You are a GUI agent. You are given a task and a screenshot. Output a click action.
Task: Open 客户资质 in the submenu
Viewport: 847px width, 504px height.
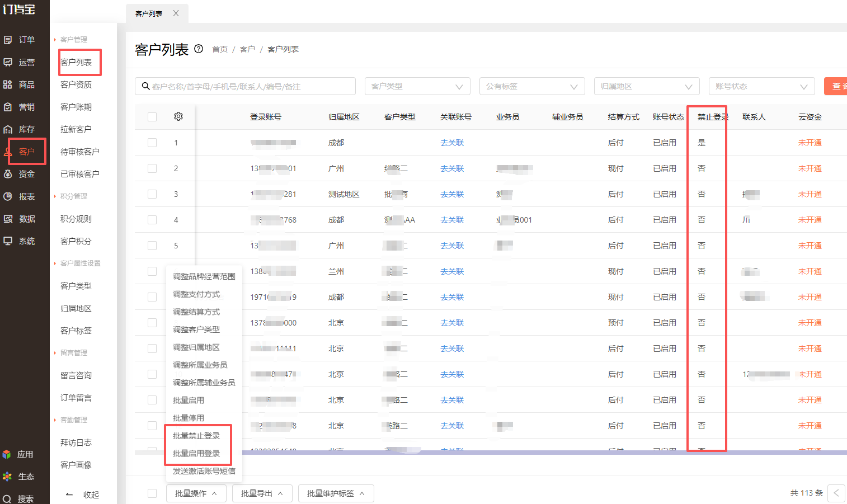click(76, 84)
